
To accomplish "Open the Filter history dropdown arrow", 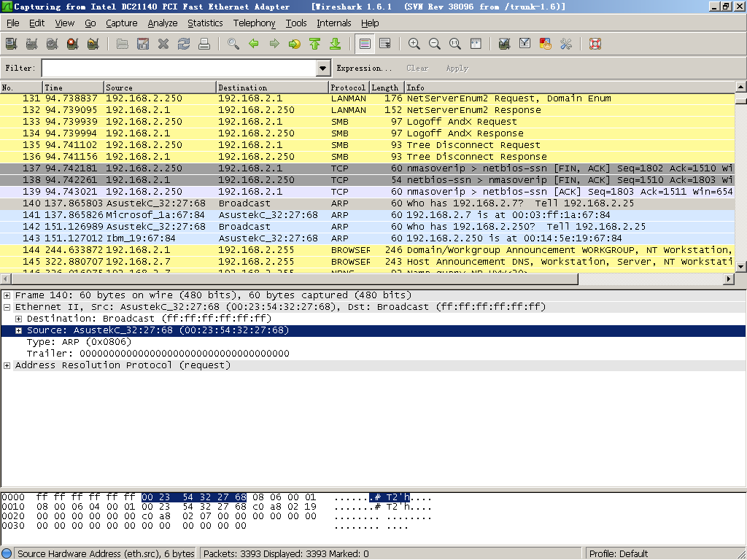I will click(x=324, y=69).
